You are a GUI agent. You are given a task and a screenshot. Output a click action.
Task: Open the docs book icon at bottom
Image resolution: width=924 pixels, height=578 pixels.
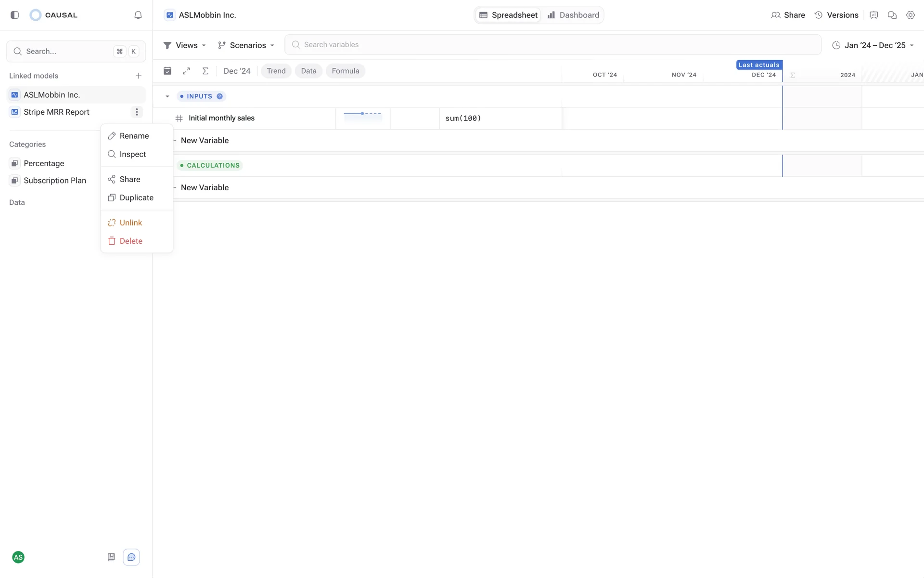(111, 557)
